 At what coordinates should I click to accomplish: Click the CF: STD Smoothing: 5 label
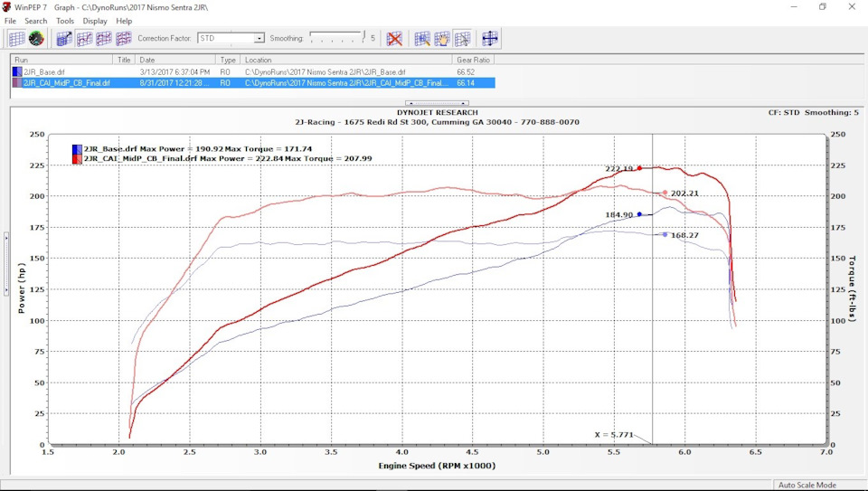[813, 112]
